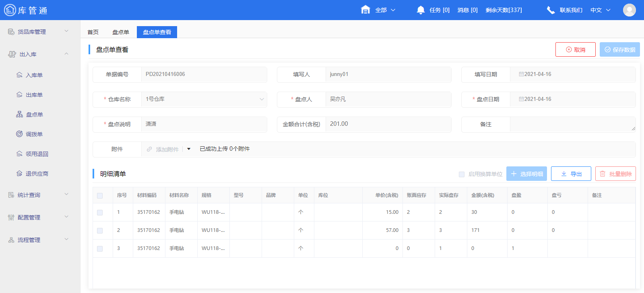Click the 盘点说明 input field
Viewport: 644px width, 293px height.
[204, 124]
